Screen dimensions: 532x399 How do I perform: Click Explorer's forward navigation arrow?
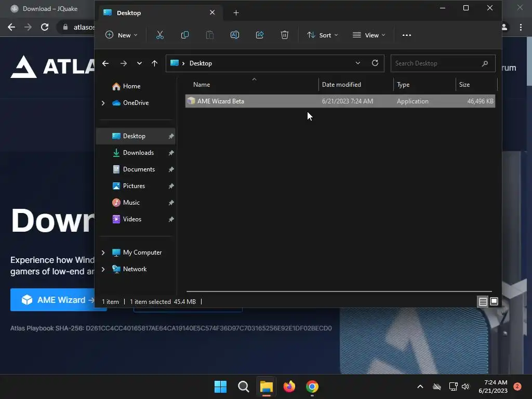124,63
